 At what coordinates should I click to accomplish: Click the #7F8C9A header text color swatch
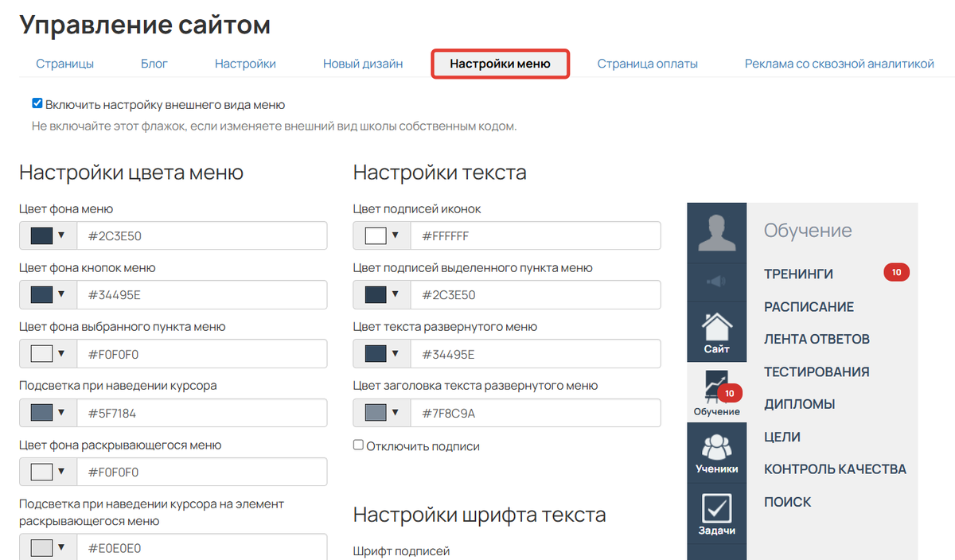pyautogui.click(x=376, y=412)
